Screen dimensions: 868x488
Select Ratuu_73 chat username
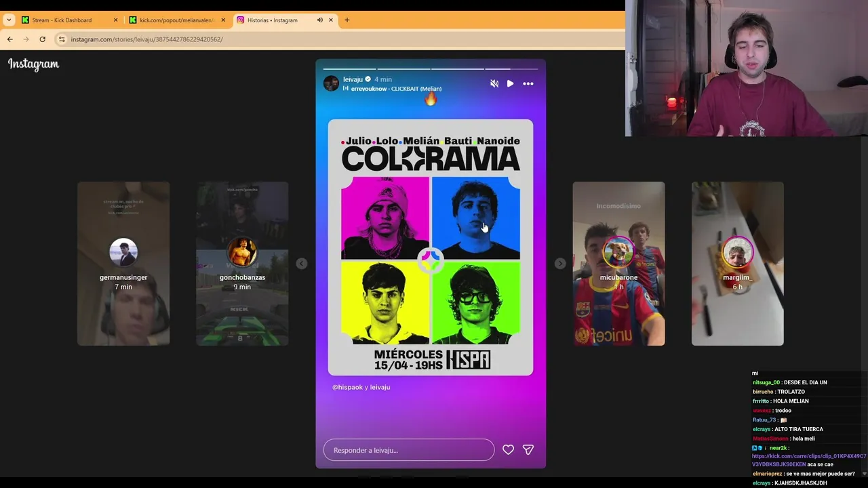click(764, 420)
